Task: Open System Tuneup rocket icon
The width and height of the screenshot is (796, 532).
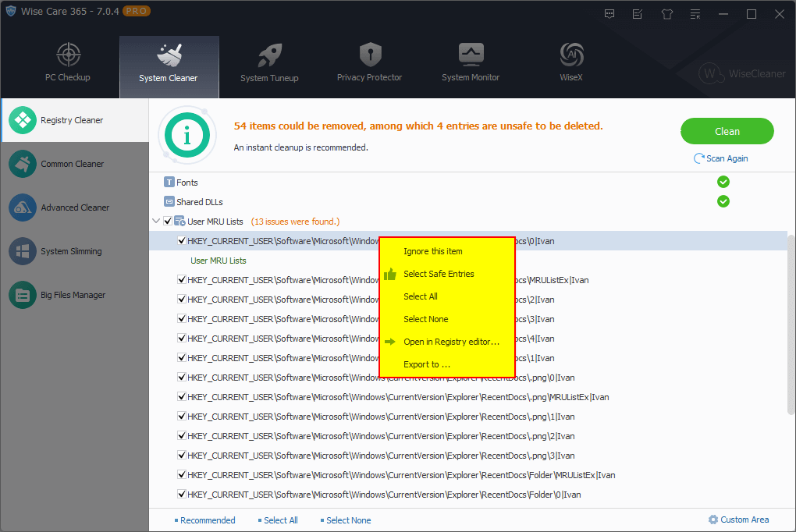Action: (269, 55)
